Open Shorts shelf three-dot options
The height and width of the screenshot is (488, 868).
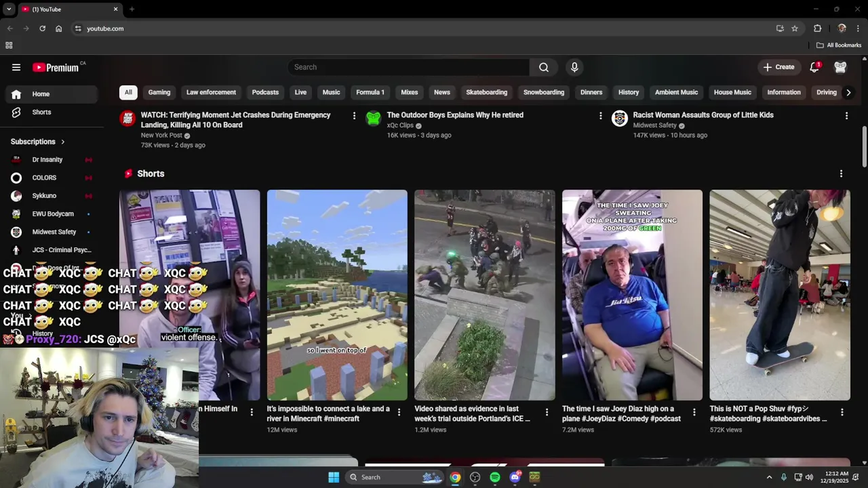[x=841, y=174]
